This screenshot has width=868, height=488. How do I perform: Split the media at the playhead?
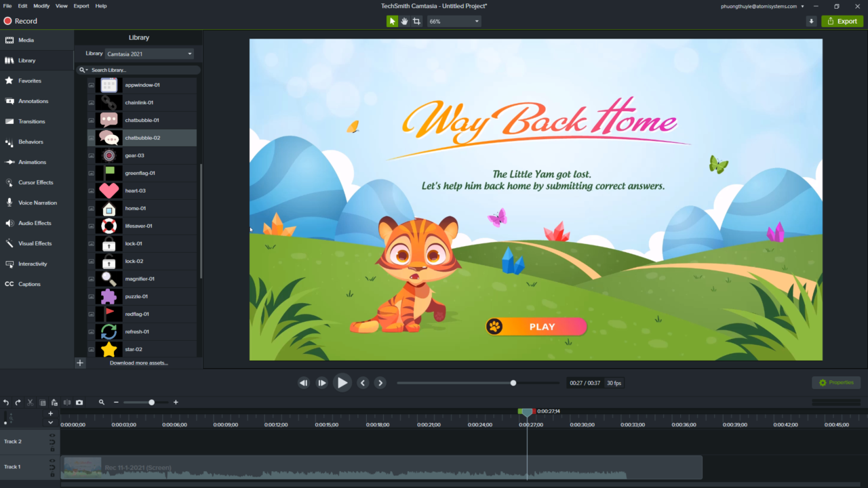point(67,402)
